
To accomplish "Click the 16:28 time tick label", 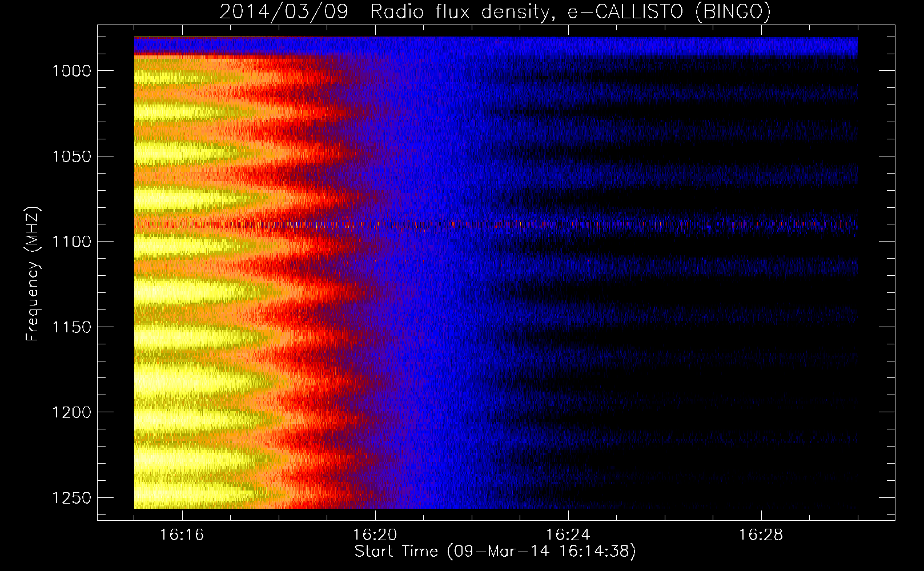I will click(761, 535).
